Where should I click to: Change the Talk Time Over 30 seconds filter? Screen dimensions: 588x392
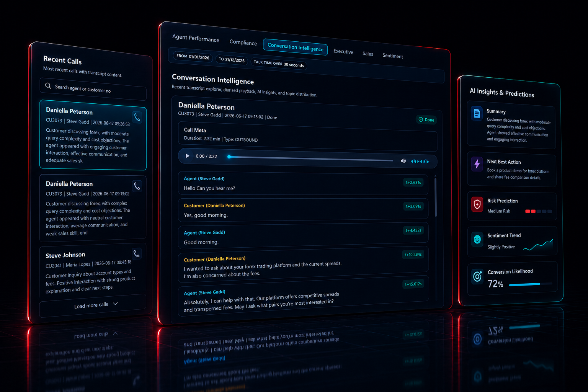tap(279, 64)
